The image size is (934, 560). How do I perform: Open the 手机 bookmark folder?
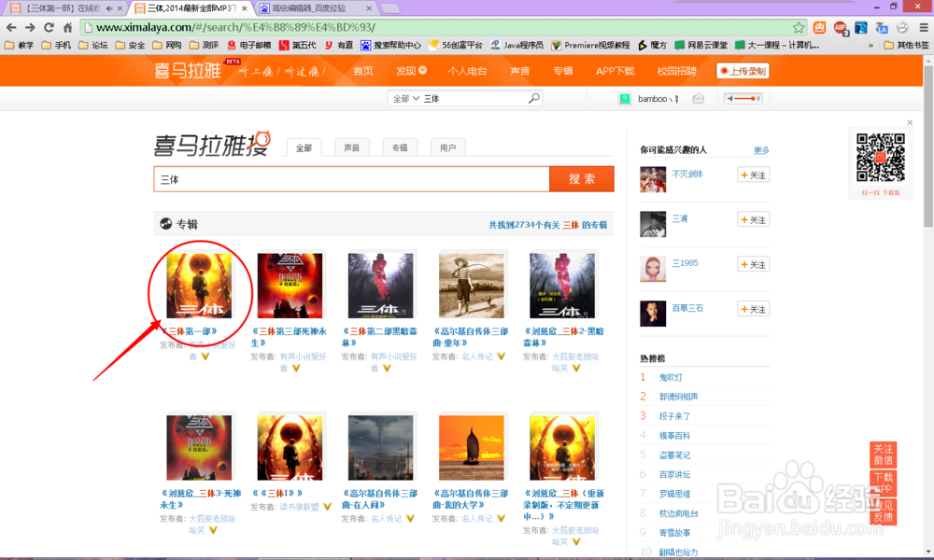[56, 45]
